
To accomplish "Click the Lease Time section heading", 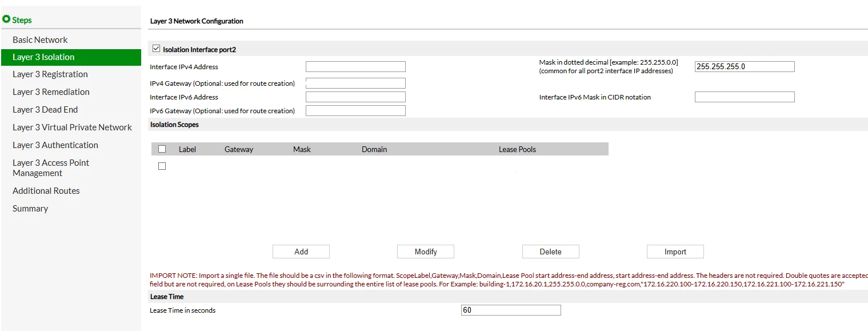I will [167, 297].
